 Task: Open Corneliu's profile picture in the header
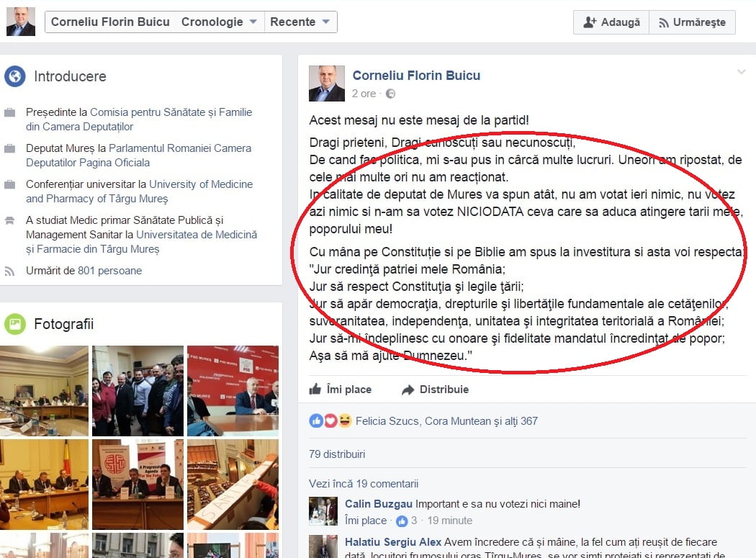click(20, 22)
